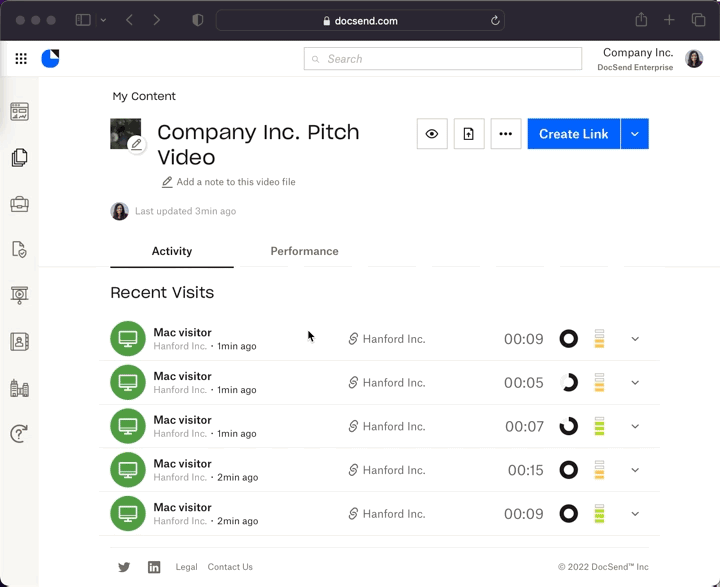The height and width of the screenshot is (587, 720).
Task: Click the Contact Us footer link
Action: click(230, 567)
